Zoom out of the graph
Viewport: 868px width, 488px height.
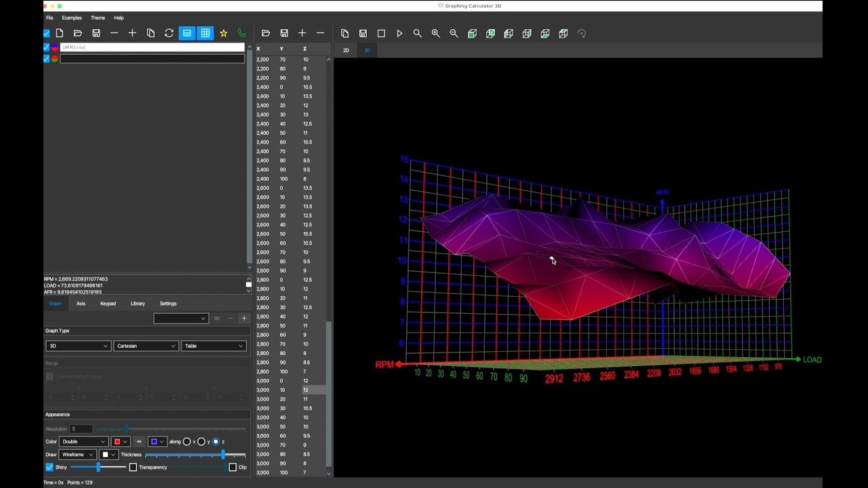454,33
